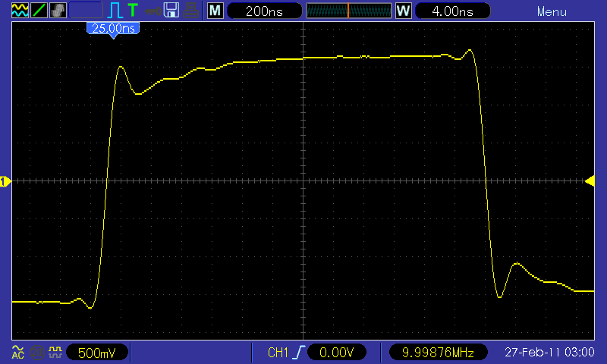Click the empty blue status box
This screenshot has height=364, width=607.
[86, 10]
